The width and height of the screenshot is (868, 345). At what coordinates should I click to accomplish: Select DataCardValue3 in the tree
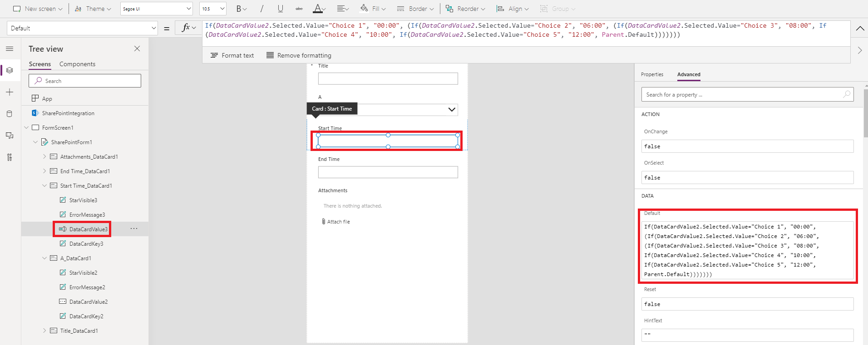click(x=84, y=229)
